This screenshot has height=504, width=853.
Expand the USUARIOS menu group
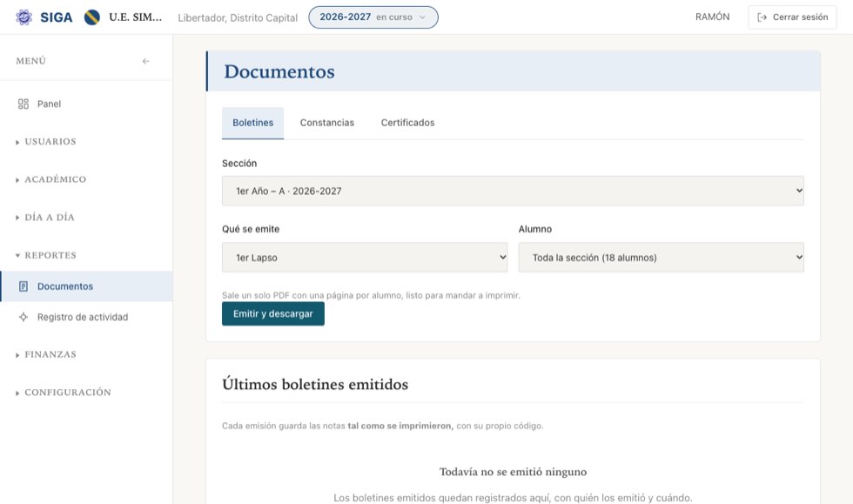click(46, 142)
